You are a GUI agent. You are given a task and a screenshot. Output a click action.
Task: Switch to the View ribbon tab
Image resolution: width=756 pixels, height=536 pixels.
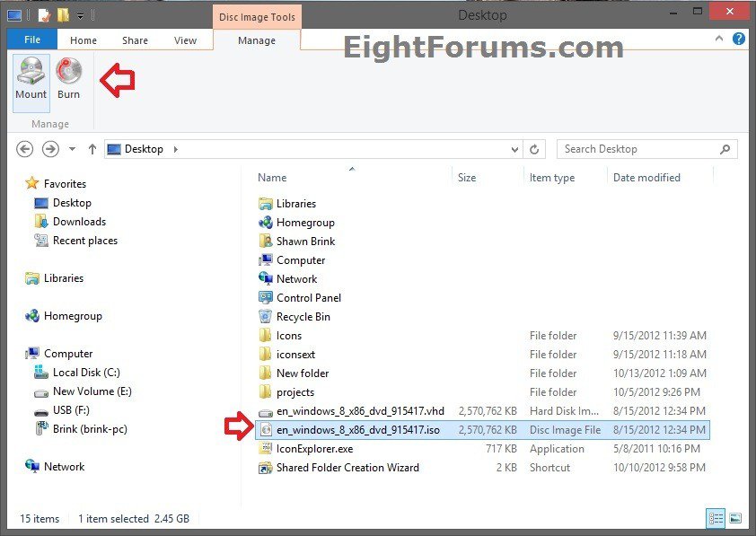coord(185,40)
